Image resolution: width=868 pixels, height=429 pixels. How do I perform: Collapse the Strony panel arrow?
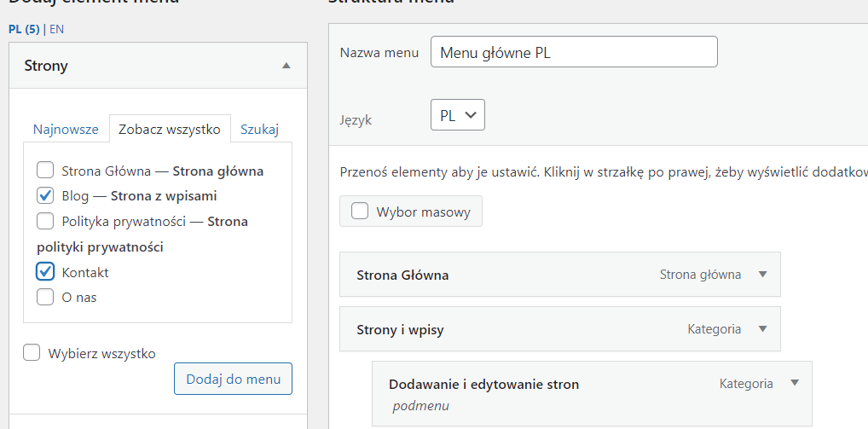click(286, 66)
